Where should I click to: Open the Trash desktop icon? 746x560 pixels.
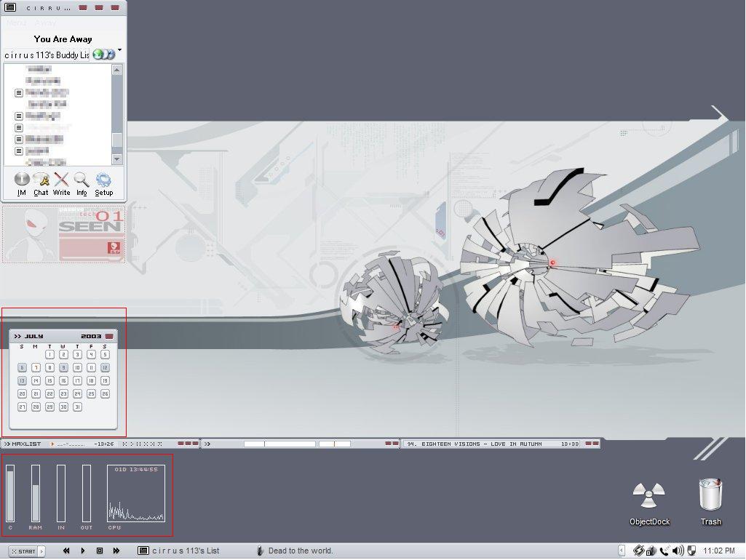(x=711, y=502)
